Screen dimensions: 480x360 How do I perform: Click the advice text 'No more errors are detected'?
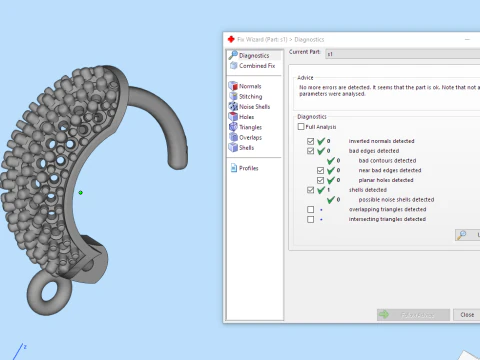(x=335, y=87)
